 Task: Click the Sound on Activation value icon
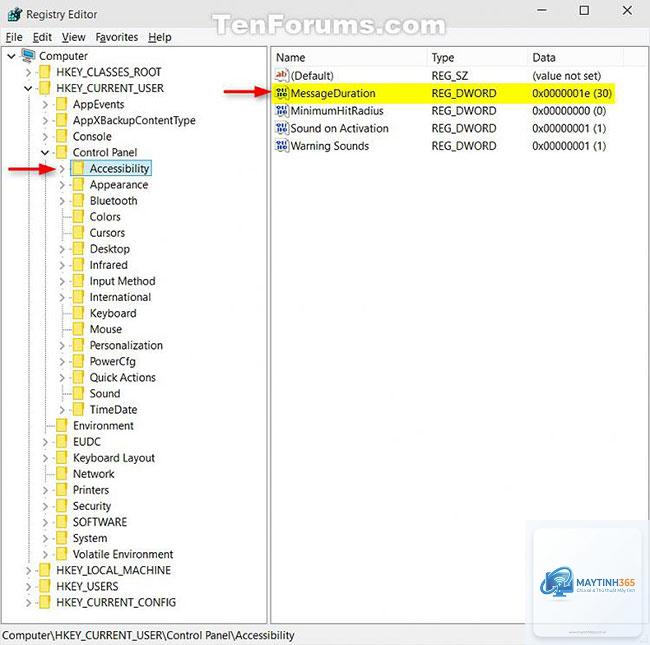[281, 128]
